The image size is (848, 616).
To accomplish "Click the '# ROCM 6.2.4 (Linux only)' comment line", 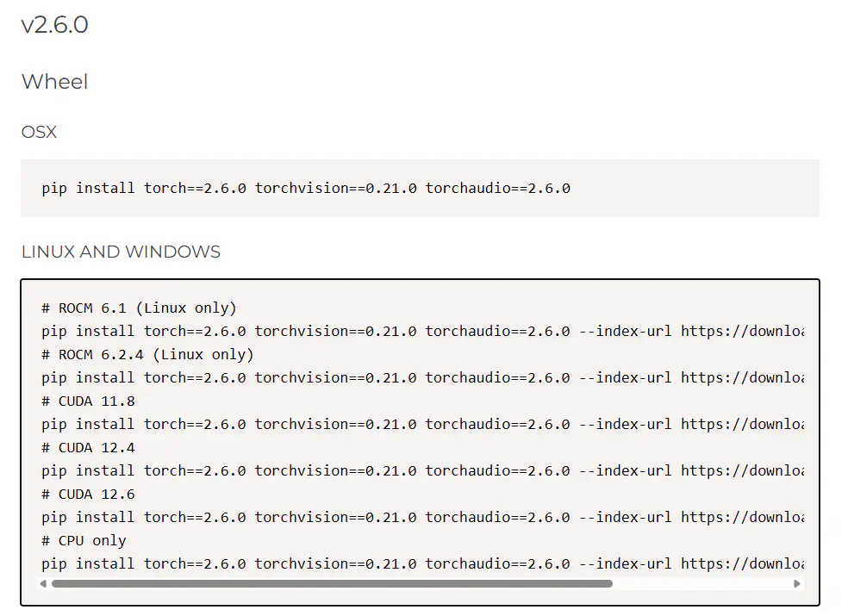I will [x=147, y=354].
